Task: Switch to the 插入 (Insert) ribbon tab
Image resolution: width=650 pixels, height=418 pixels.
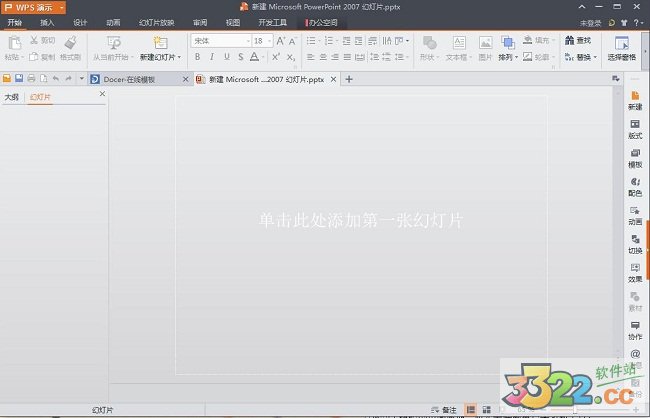Action: [47, 21]
